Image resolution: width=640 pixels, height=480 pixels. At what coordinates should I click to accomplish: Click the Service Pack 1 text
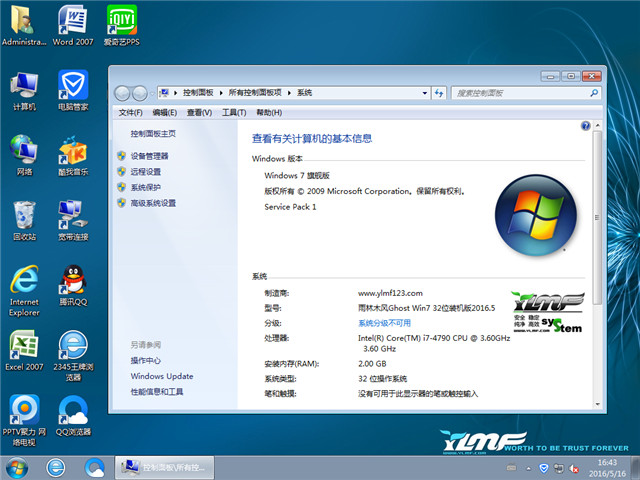pyautogui.click(x=290, y=207)
